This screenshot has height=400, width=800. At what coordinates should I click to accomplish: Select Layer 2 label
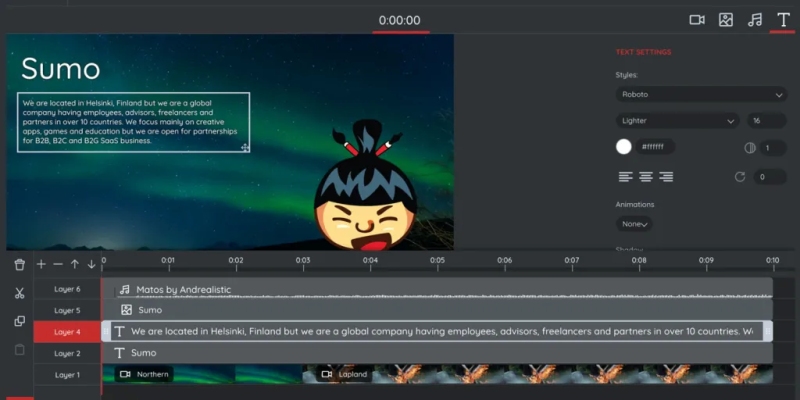click(x=67, y=354)
